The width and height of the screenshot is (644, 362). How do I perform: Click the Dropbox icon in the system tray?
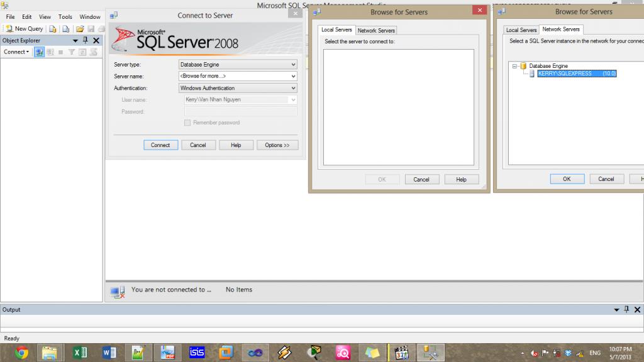point(569,353)
